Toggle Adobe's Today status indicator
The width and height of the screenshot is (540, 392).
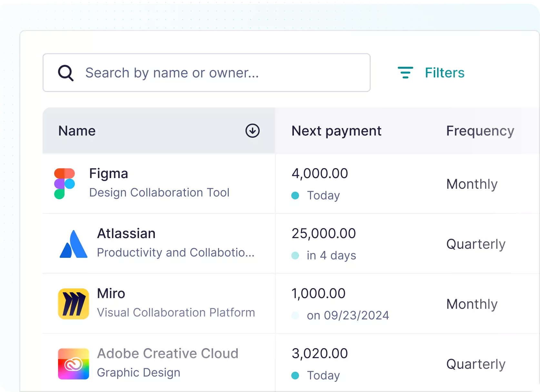point(295,376)
